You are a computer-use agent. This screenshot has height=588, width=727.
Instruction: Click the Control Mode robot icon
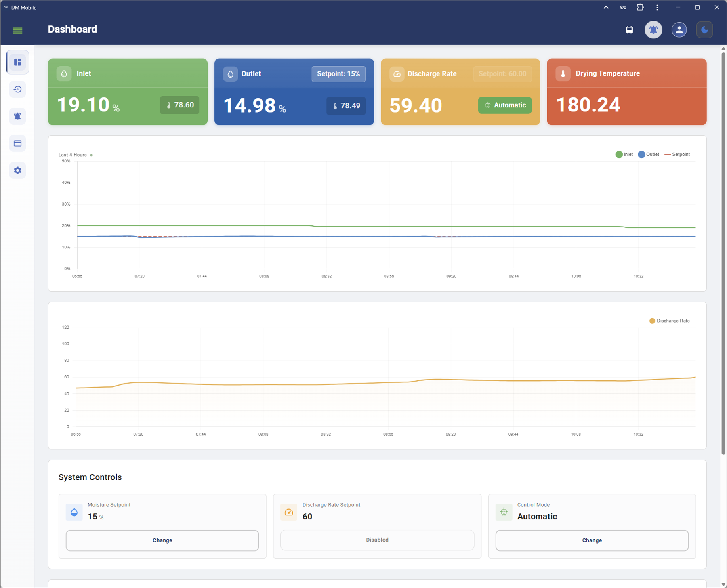click(504, 512)
